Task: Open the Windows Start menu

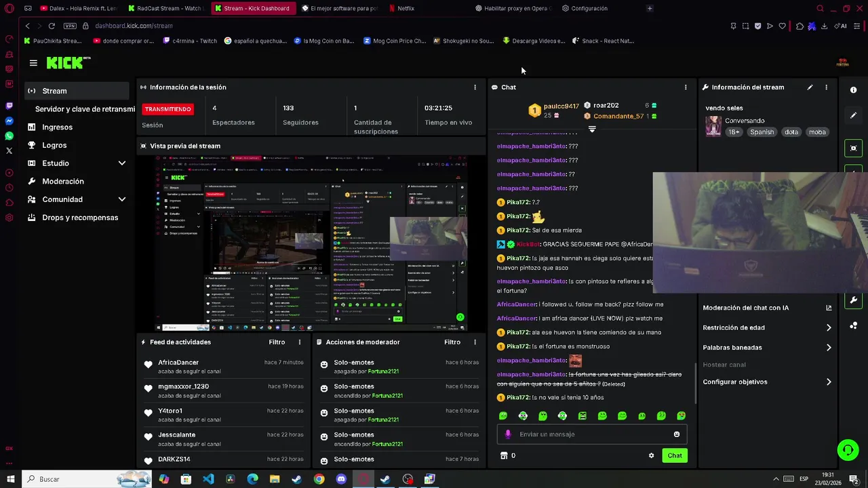Action: coord(10,479)
